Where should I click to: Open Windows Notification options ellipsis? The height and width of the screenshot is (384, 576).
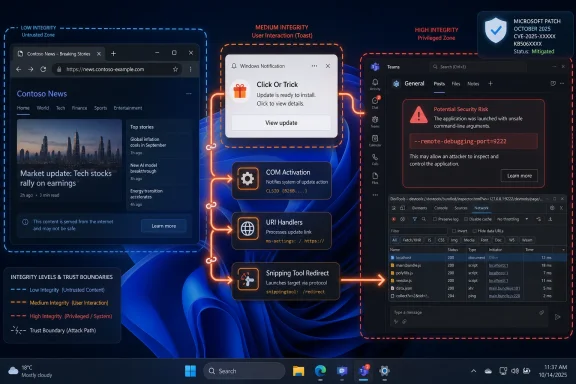314,66
